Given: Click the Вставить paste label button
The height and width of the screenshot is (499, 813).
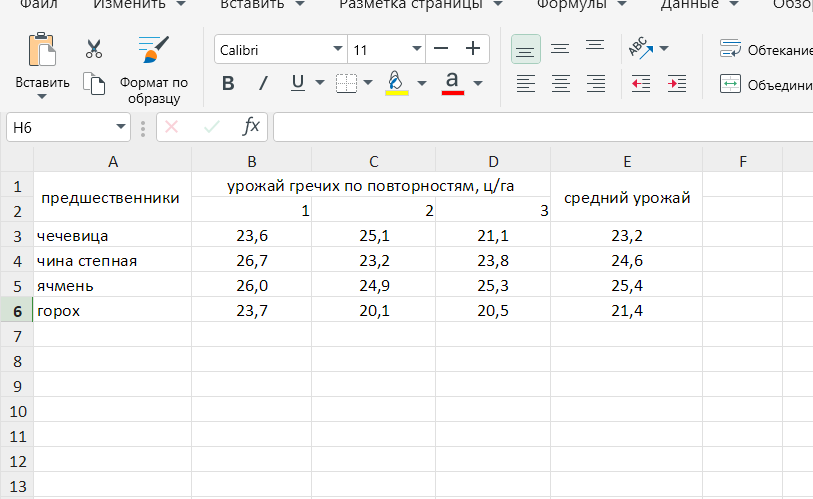Looking at the screenshot, I should tap(42, 82).
